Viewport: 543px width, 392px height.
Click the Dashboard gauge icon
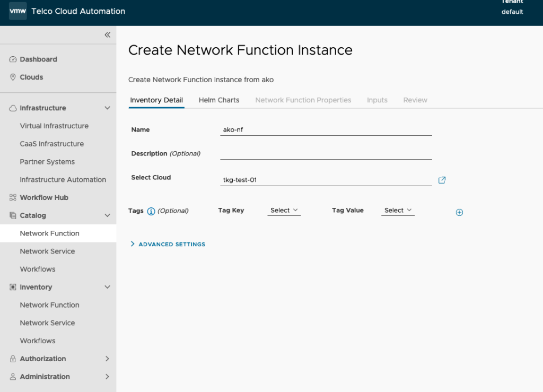(13, 59)
